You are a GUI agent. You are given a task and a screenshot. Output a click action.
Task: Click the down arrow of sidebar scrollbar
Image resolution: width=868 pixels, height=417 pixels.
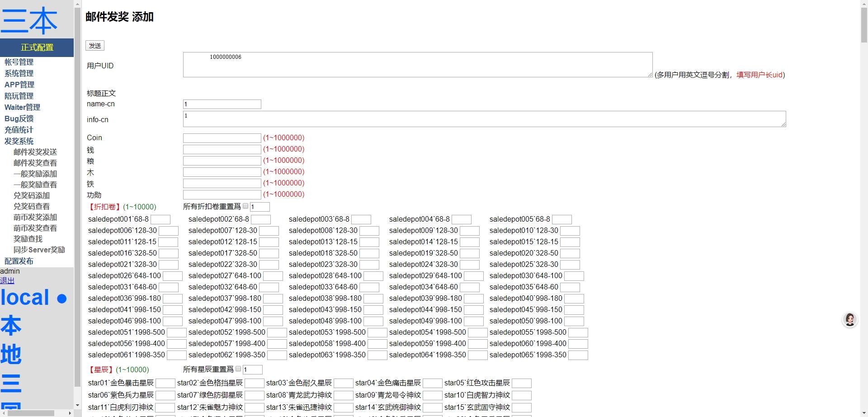coord(77,405)
